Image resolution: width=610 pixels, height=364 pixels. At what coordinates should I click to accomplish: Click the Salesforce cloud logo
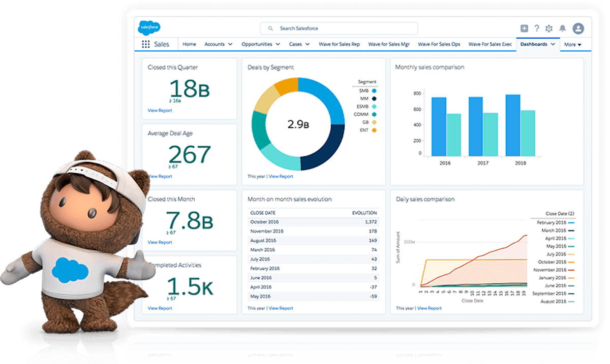149,28
